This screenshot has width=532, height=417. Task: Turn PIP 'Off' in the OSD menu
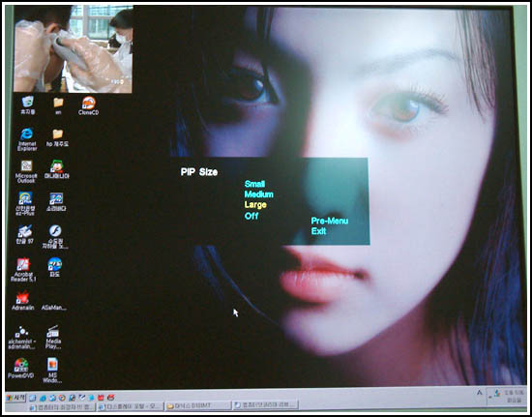tap(251, 216)
